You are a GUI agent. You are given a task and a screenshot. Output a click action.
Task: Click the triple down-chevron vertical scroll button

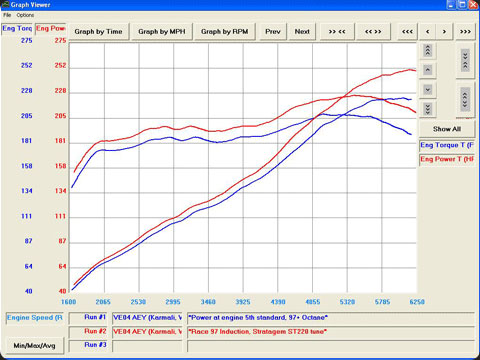[x=428, y=109]
